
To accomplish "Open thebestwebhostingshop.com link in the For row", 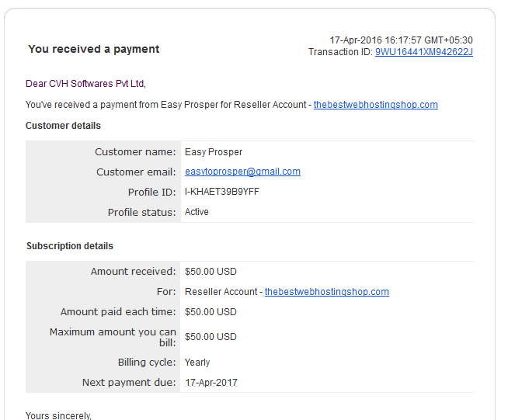I will tap(326, 292).
